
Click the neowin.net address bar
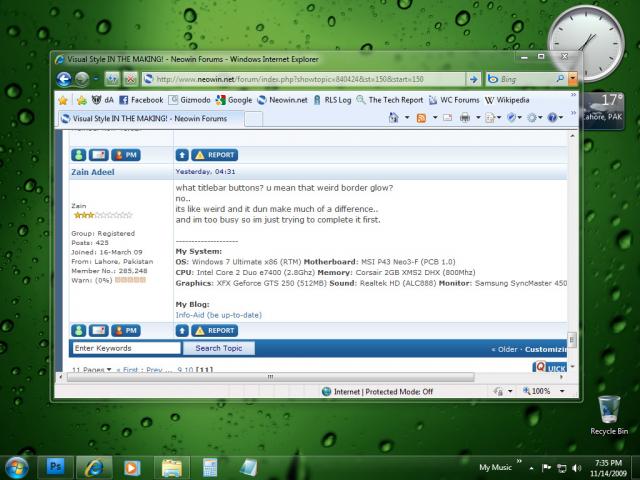pos(304,79)
